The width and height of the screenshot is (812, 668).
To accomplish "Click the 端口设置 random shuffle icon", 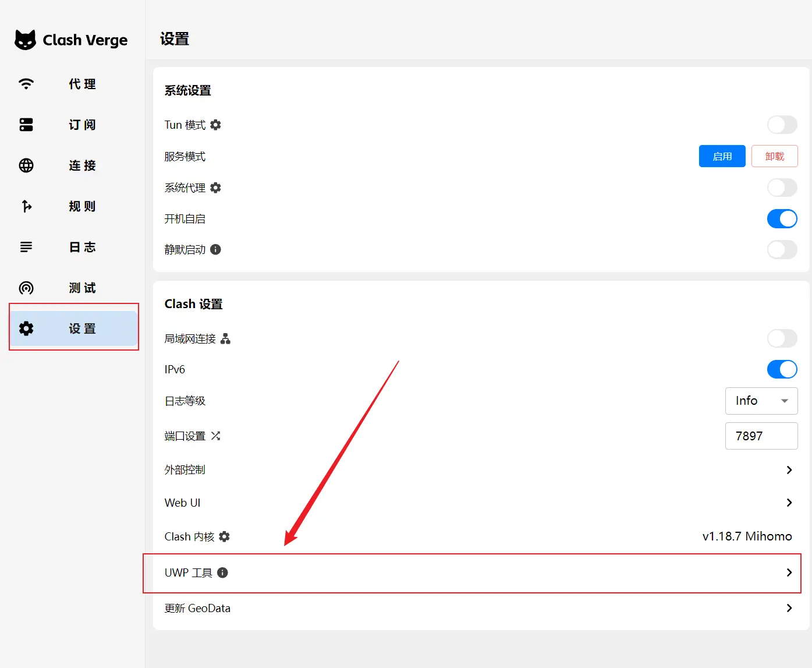I will pyautogui.click(x=215, y=436).
